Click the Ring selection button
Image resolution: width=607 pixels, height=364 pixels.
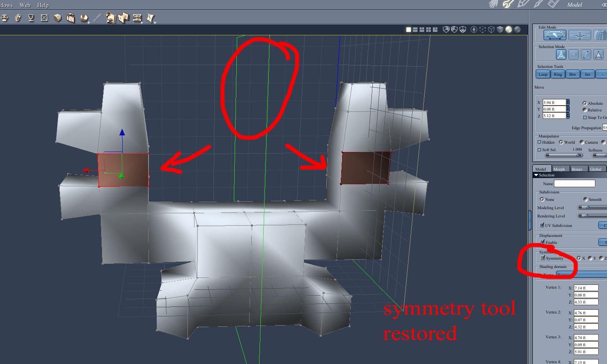click(558, 74)
